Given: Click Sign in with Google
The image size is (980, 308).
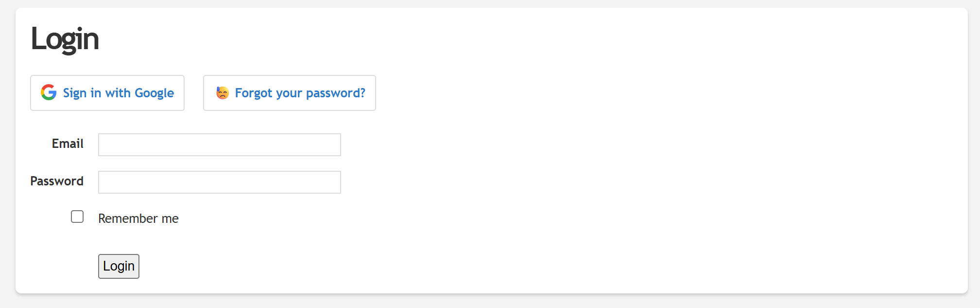Looking at the screenshot, I should pos(107,92).
